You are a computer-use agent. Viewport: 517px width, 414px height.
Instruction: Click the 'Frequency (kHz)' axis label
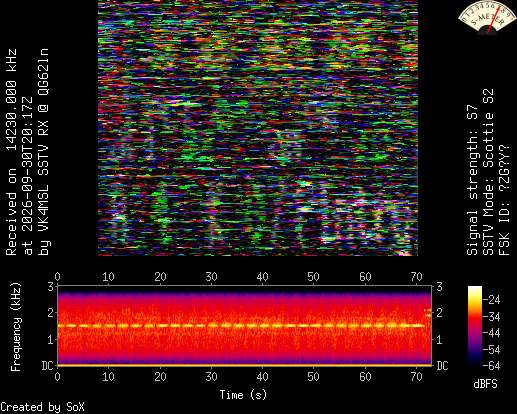tap(16, 327)
